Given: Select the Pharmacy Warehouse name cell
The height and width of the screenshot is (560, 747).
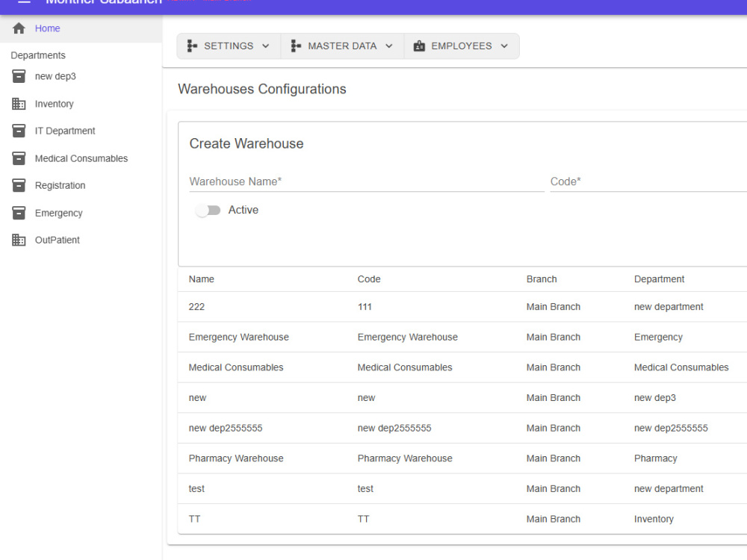Looking at the screenshot, I should pos(236,458).
